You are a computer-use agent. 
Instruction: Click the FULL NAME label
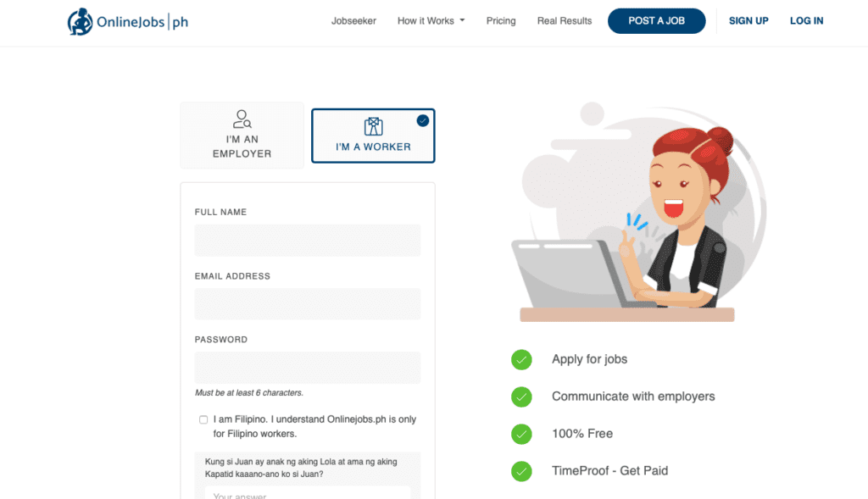(x=221, y=212)
